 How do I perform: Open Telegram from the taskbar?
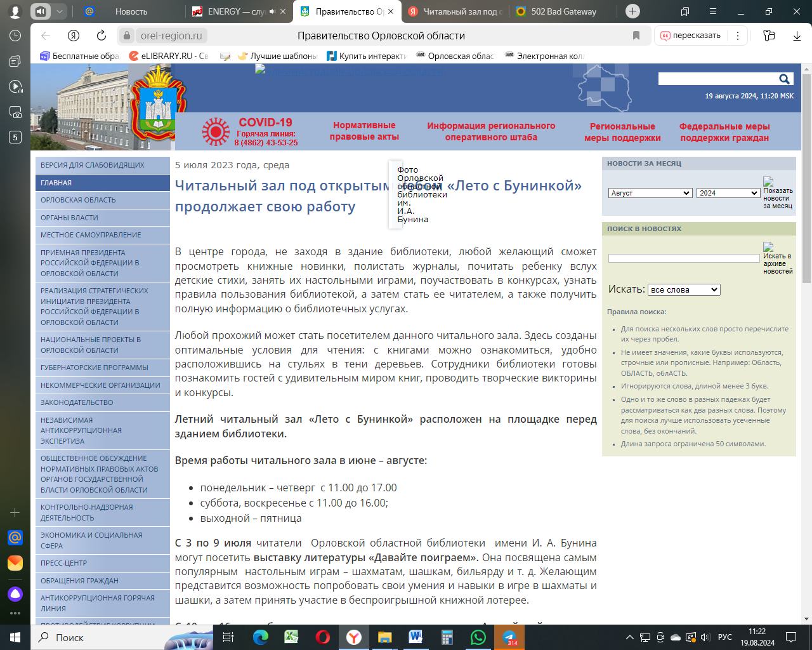click(x=509, y=637)
